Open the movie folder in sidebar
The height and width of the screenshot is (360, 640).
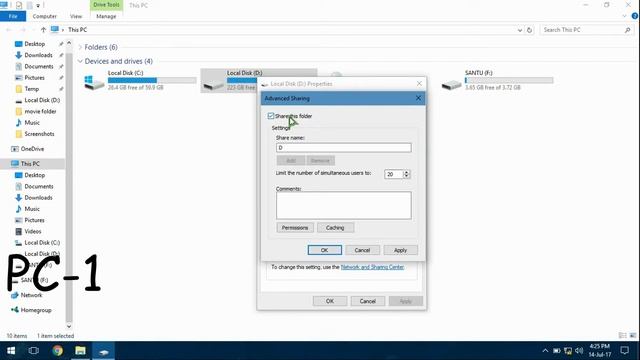coord(40,111)
